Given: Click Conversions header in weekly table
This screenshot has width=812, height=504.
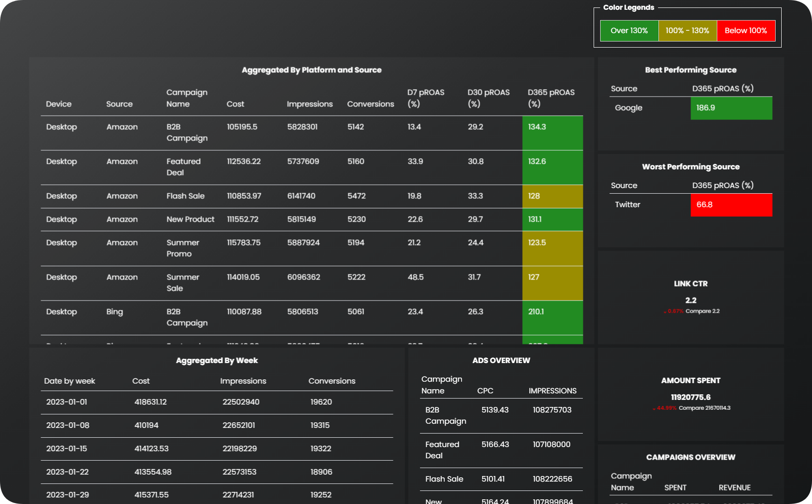Looking at the screenshot, I should (332, 381).
